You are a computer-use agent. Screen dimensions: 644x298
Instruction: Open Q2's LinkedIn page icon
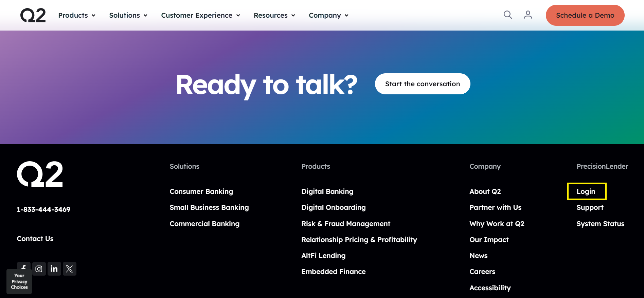(x=54, y=269)
